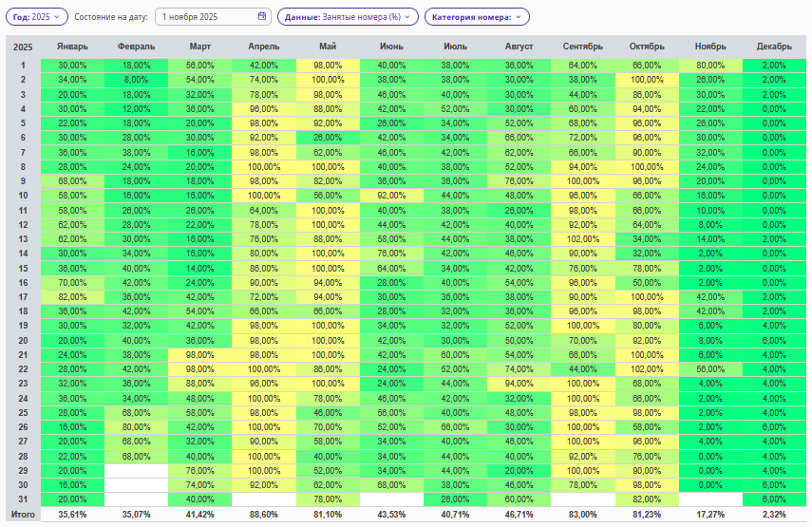Select October total 81,23%
This screenshot has height=527, width=812.
[x=647, y=515]
